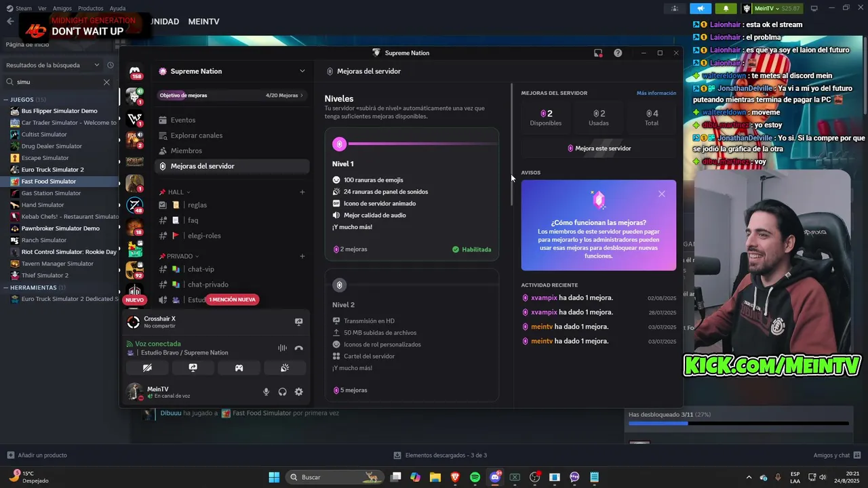Collapse the JUEGOS category in Steam
The width and height of the screenshot is (868, 488).
click(26, 100)
